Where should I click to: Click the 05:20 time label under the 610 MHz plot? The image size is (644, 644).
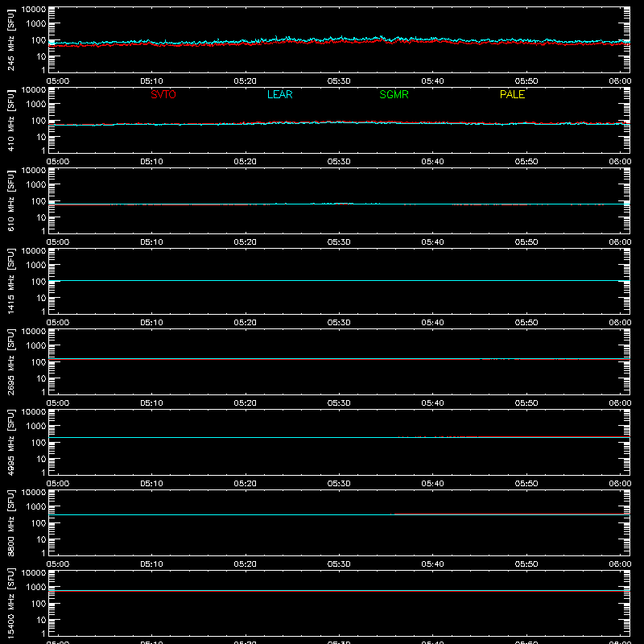click(246, 242)
